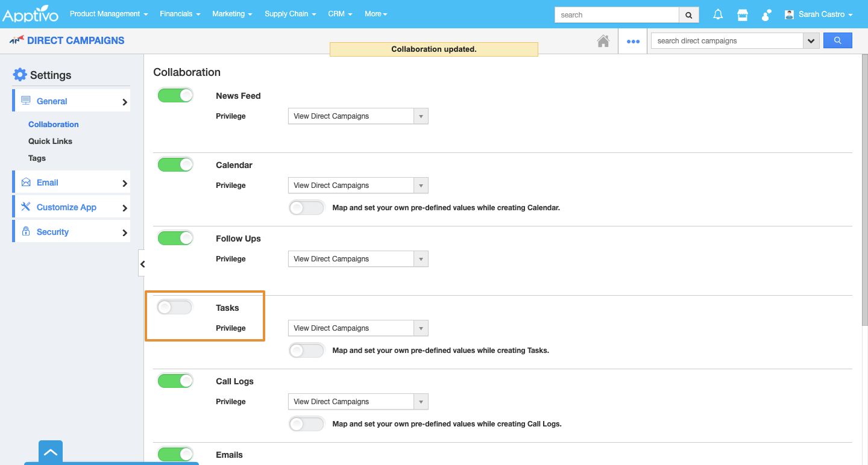
Task: Open the CRM menu
Action: 340,14
